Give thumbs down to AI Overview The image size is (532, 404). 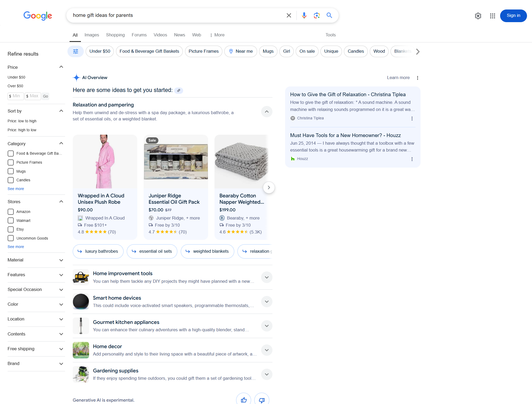click(x=262, y=400)
